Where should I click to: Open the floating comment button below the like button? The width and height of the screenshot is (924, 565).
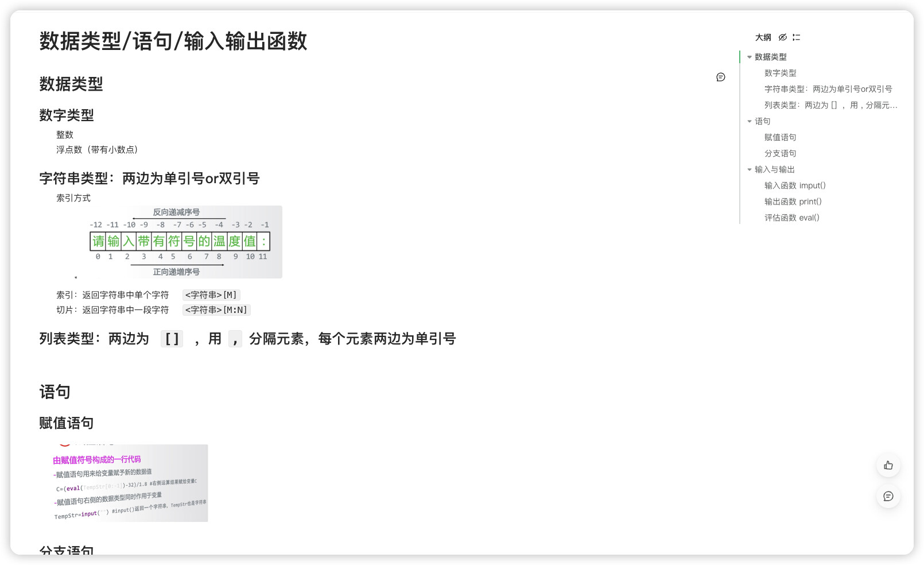coord(888,496)
